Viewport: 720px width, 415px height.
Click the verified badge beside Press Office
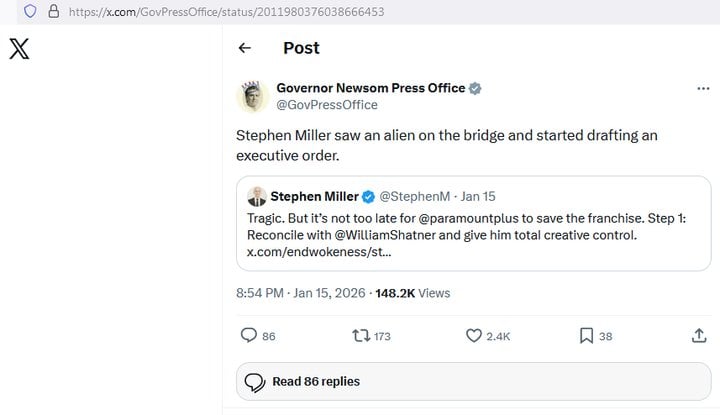(x=476, y=88)
